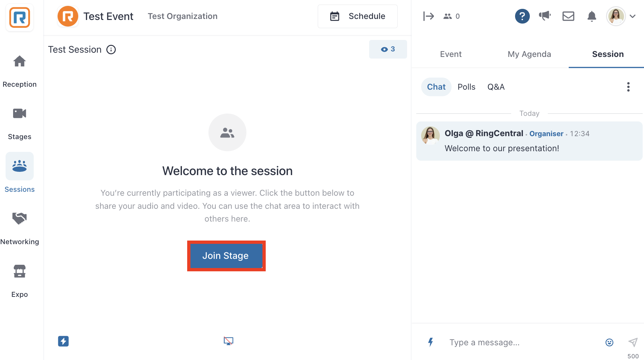Go to Reception in the sidebar
644x360 pixels.
[x=20, y=71]
